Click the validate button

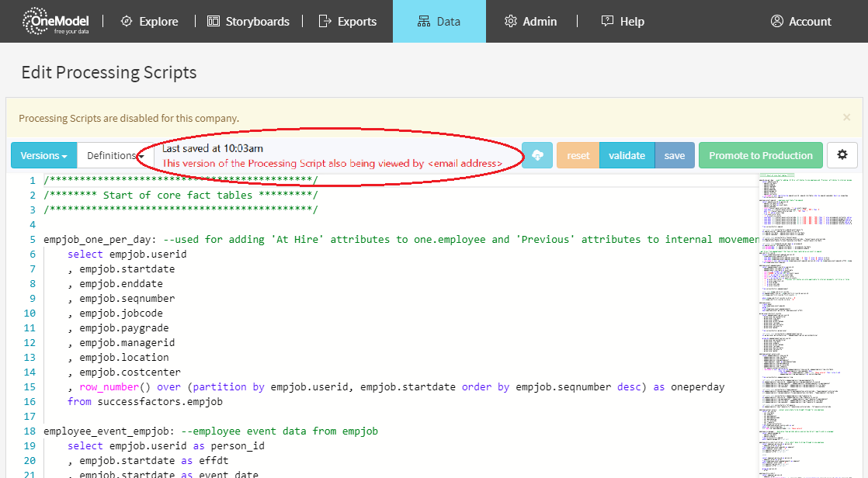[x=627, y=155]
